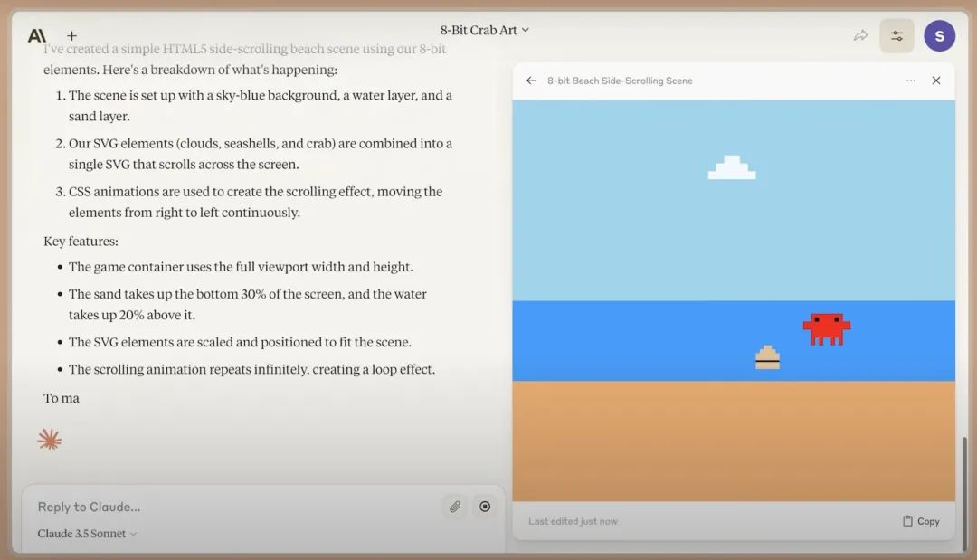The width and height of the screenshot is (977, 560).
Task: Click the red pixel crab in preview
Action: (826, 328)
